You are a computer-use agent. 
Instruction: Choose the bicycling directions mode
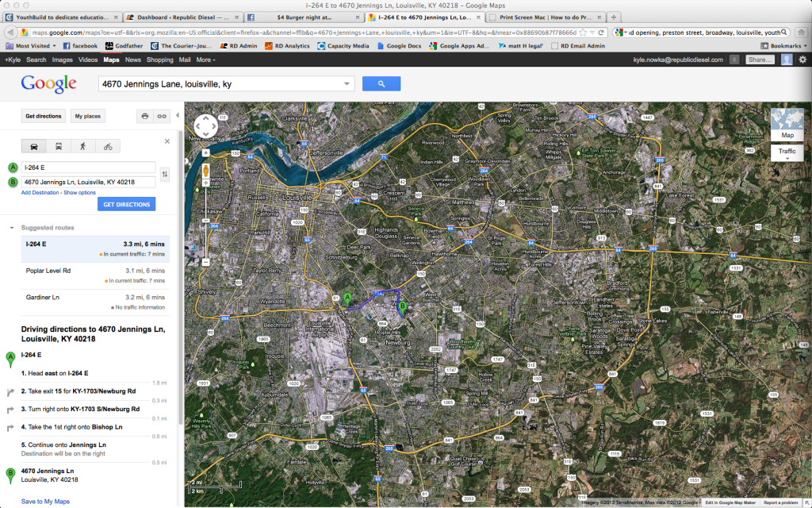107,146
